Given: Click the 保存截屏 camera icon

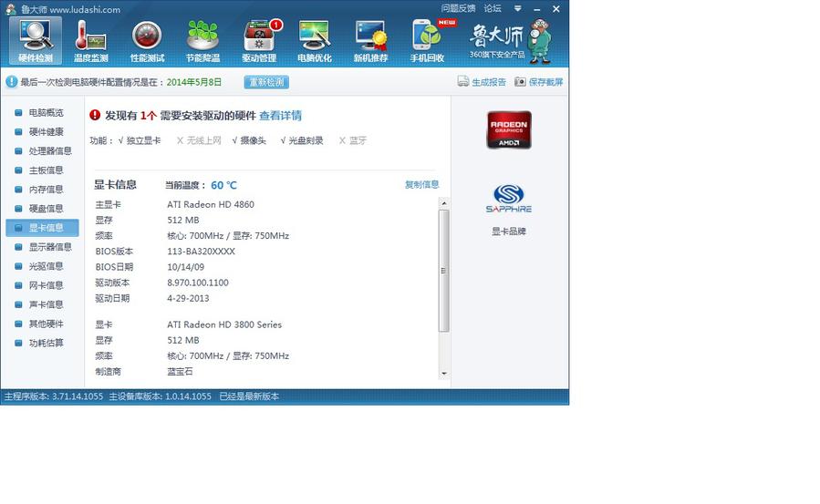Looking at the screenshot, I should [x=520, y=81].
